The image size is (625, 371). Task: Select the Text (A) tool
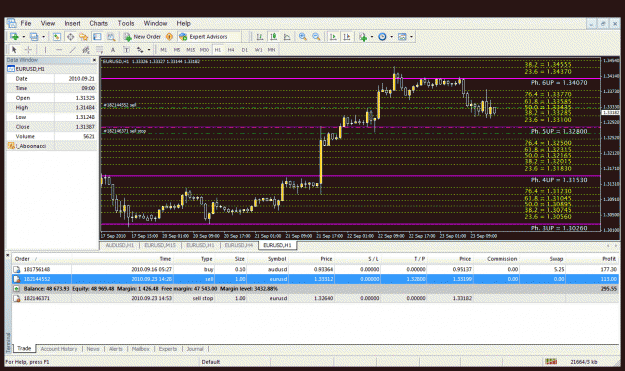113,50
